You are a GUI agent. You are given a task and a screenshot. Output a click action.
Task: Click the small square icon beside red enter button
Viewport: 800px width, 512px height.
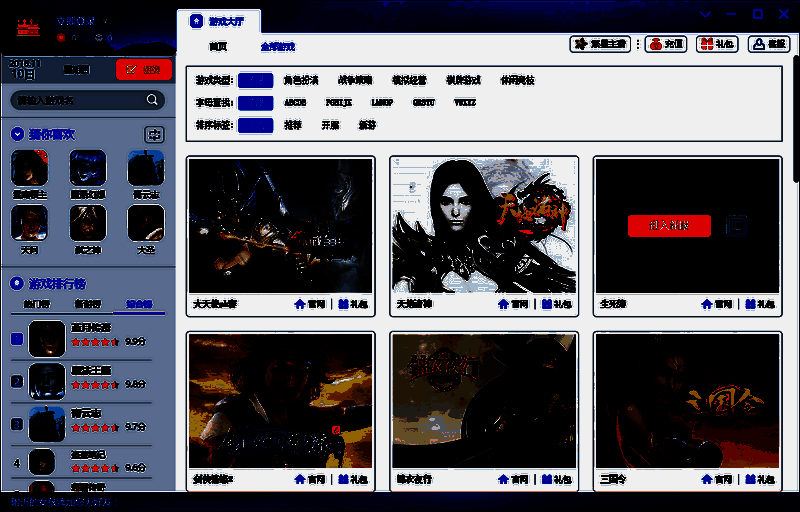(735, 225)
